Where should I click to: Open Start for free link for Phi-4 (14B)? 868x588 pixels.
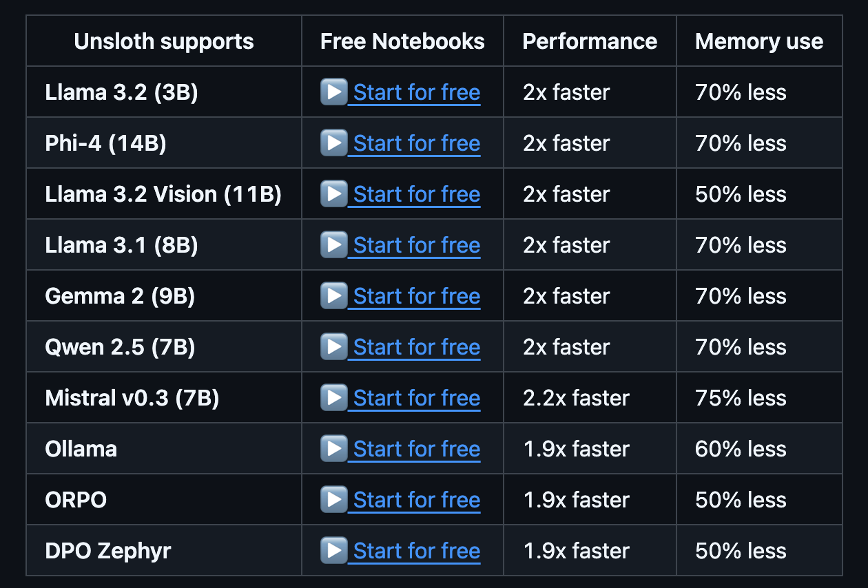click(417, 143)
